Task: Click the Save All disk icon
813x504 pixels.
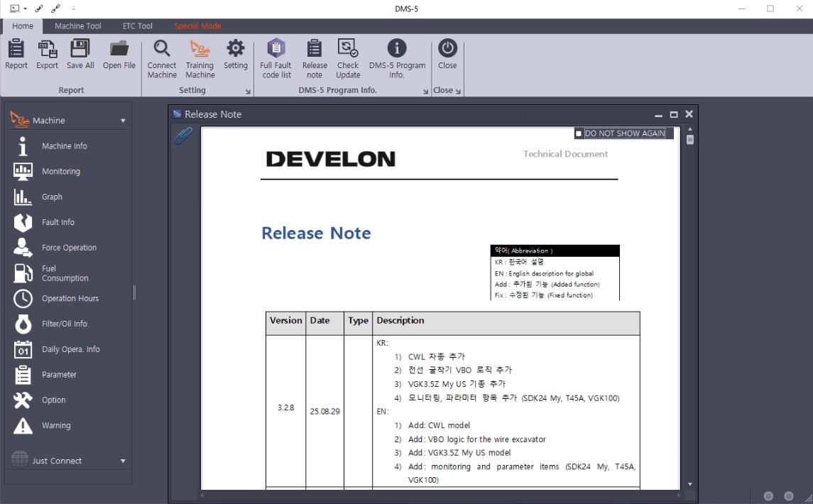Action: 80,49
